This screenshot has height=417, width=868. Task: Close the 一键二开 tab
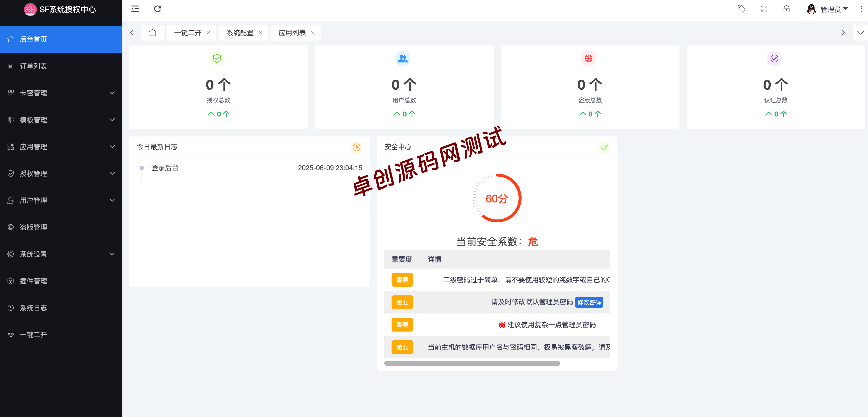[208, 33]
